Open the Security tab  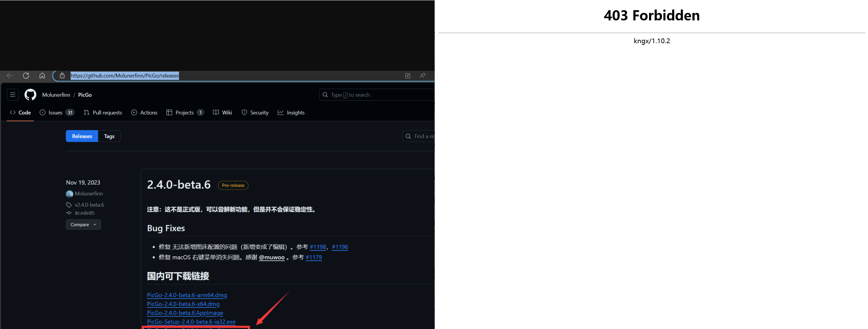pyautogui.click(x=255, y=112)
